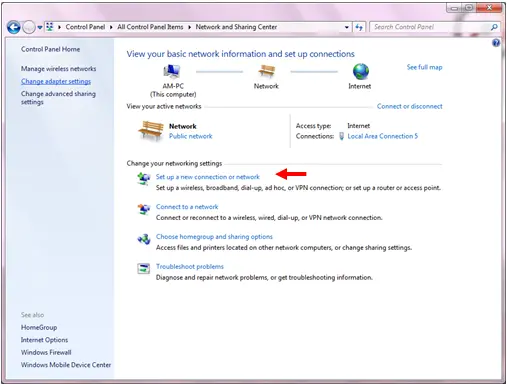Click the AM-PC computer icon
507x384 pixels.
(x=172, y=71)
